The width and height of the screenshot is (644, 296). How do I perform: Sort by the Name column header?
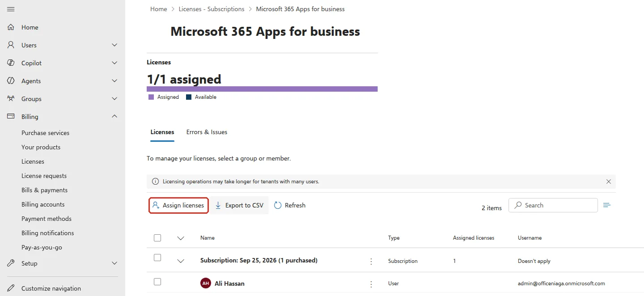pos(208,238)
